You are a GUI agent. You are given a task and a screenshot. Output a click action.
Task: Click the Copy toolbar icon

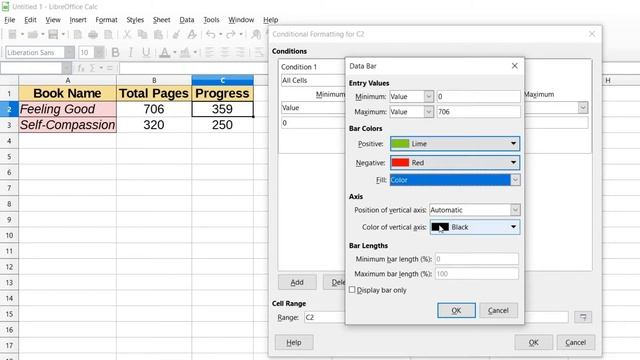pos(142,35)
